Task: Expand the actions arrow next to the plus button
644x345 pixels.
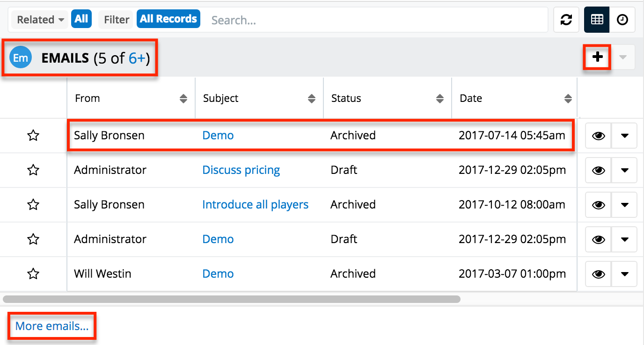Action: tap(623, 57)
